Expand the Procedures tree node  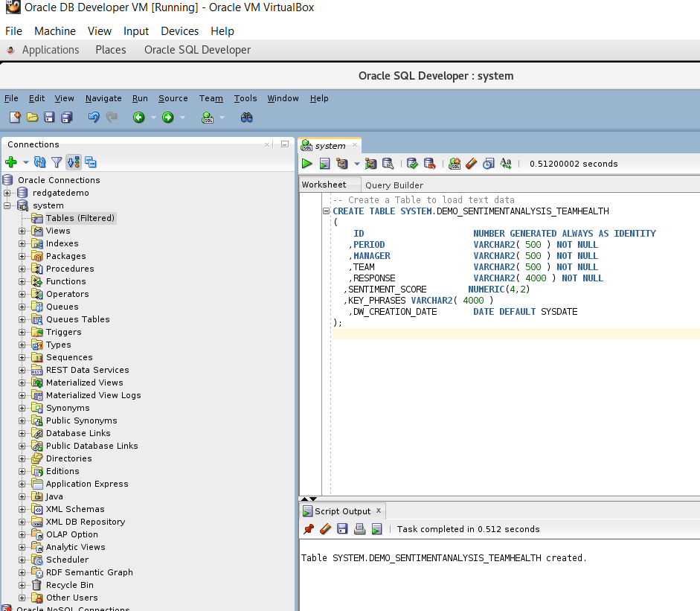click(22, 269)
